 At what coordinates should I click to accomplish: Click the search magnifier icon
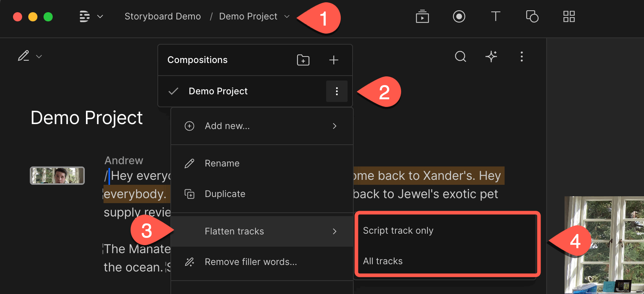pyautogui.click(x=460, y=57)
